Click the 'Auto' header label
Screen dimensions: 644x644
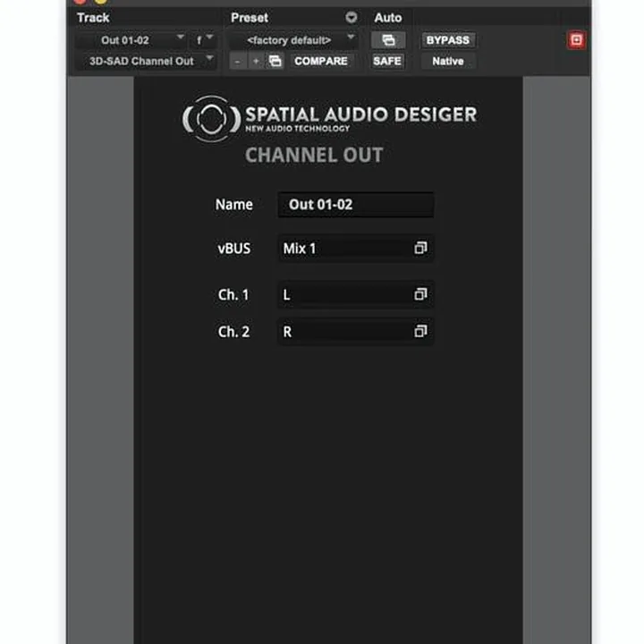(x=388, y=18)
